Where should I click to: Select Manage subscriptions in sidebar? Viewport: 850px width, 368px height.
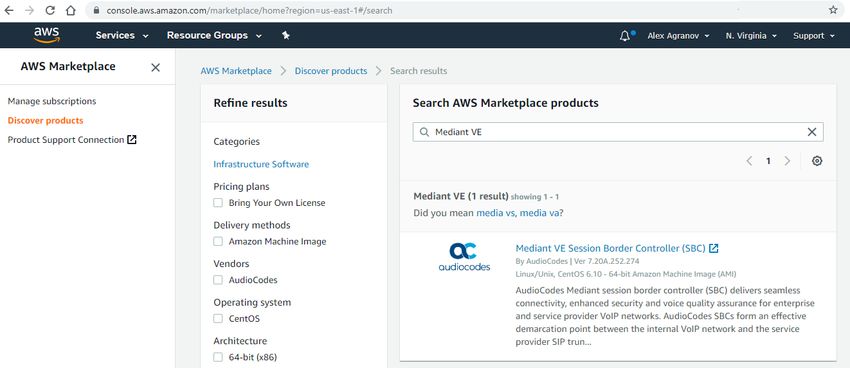pos(52,101)
